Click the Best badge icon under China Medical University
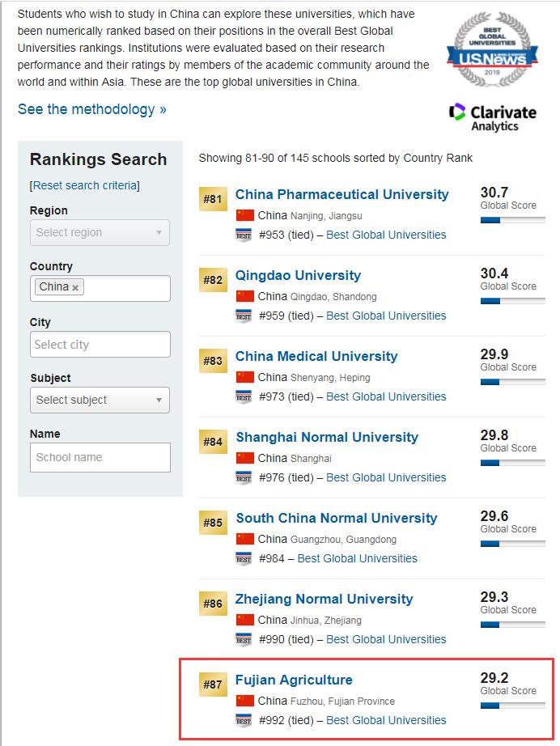This screenshot has width=560, height=746. (x=244, y=396)
